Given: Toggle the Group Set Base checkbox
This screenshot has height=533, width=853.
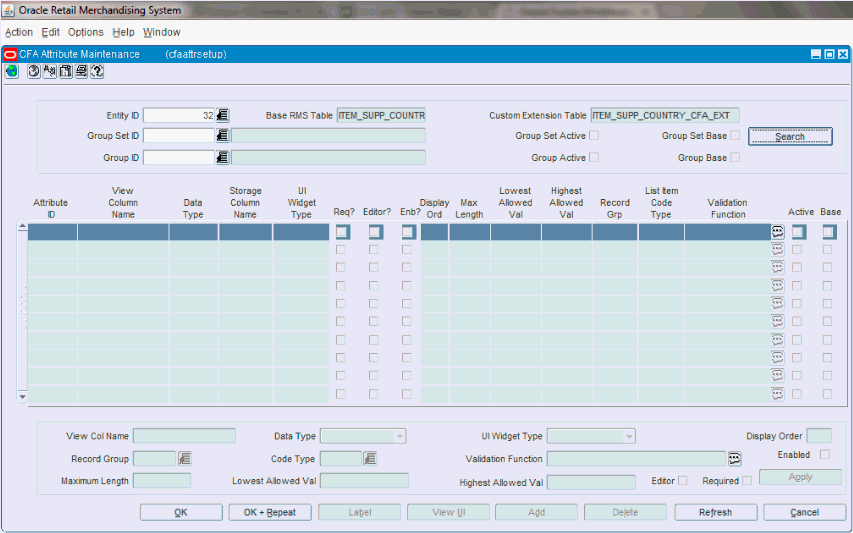Looking at the screenshot, I should click(735, 135).
